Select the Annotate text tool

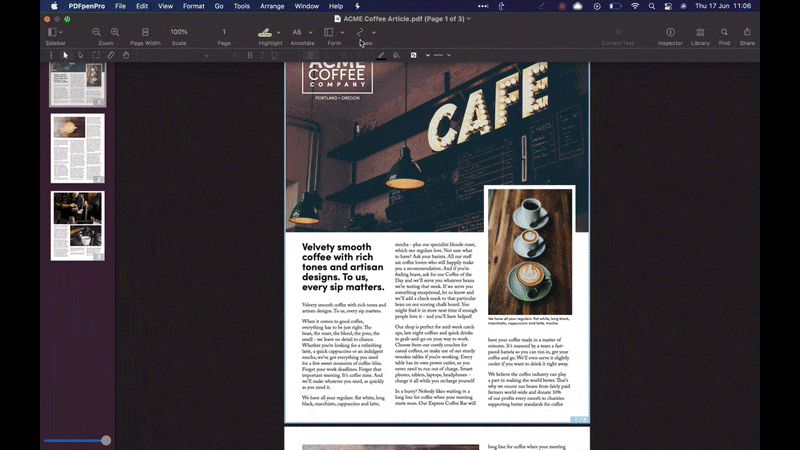click(x=297, y=32)
